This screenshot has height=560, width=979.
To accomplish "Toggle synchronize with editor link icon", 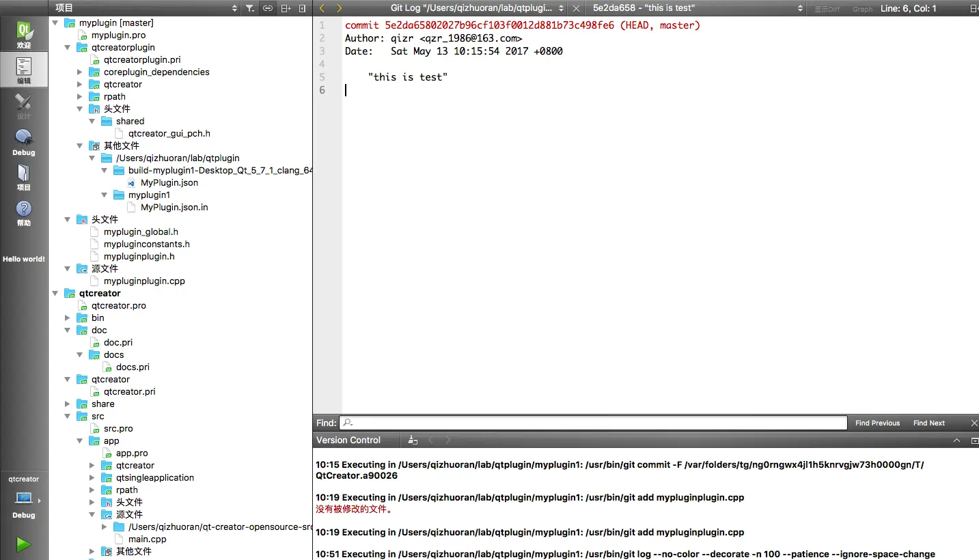I will 267,8.
